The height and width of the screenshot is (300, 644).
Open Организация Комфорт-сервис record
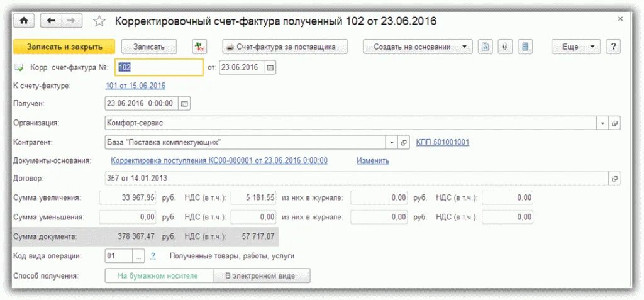614,123
